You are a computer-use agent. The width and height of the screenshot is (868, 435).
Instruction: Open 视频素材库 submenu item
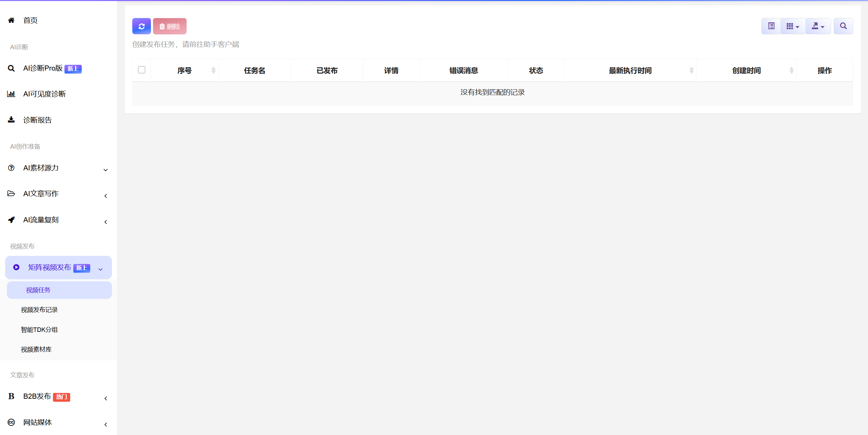tap(36, 349)
